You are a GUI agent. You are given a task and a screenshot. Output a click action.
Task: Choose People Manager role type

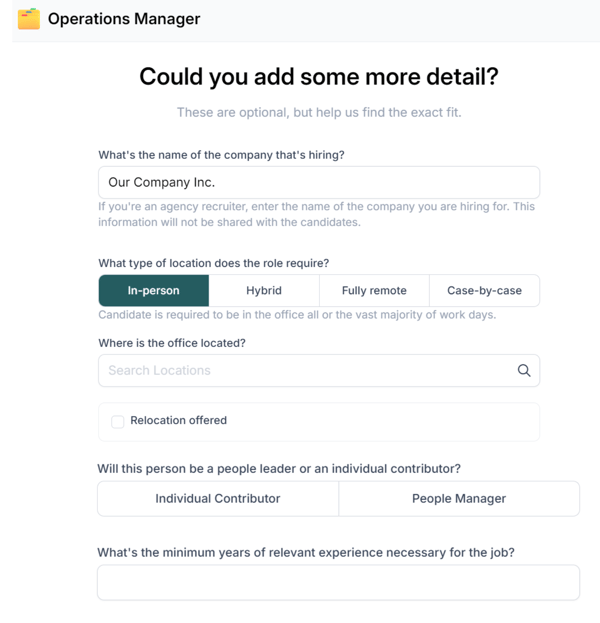pyautogui.click(x=459, y=498)
